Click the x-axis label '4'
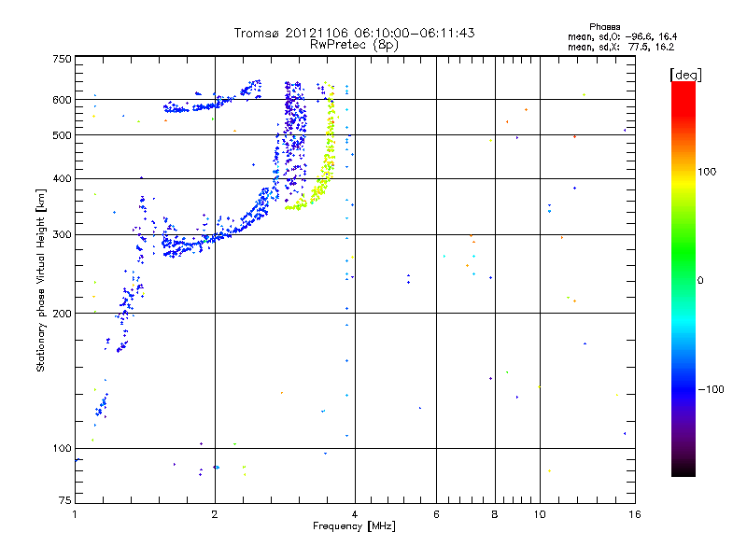This screenshot has width=747, height=560. pyautogui.click(x=355, y=514)
